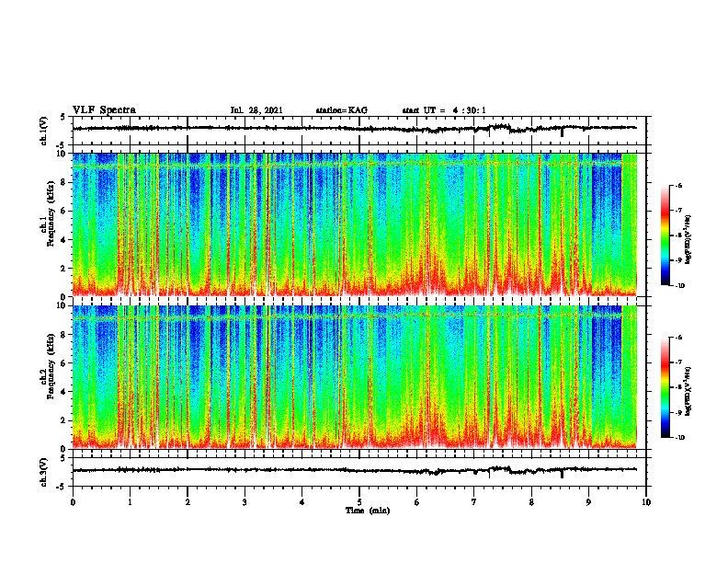Click the "Time (min)" x-axis label
728x563 pixels.
coord(368,511)
